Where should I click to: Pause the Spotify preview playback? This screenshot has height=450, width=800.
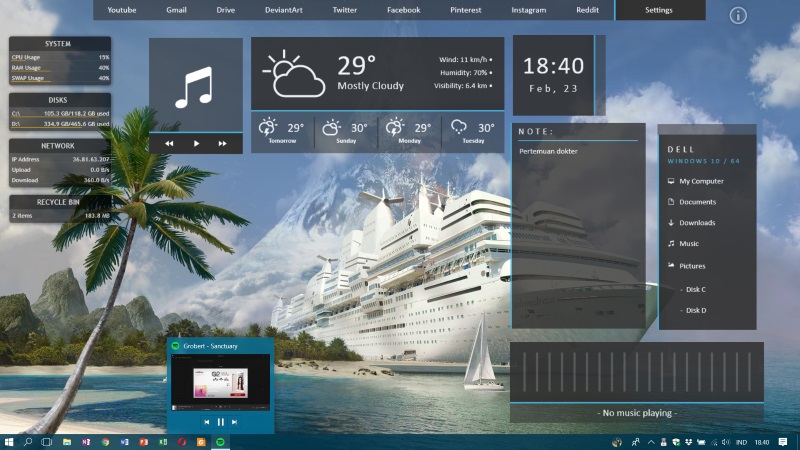click(220, 422)
